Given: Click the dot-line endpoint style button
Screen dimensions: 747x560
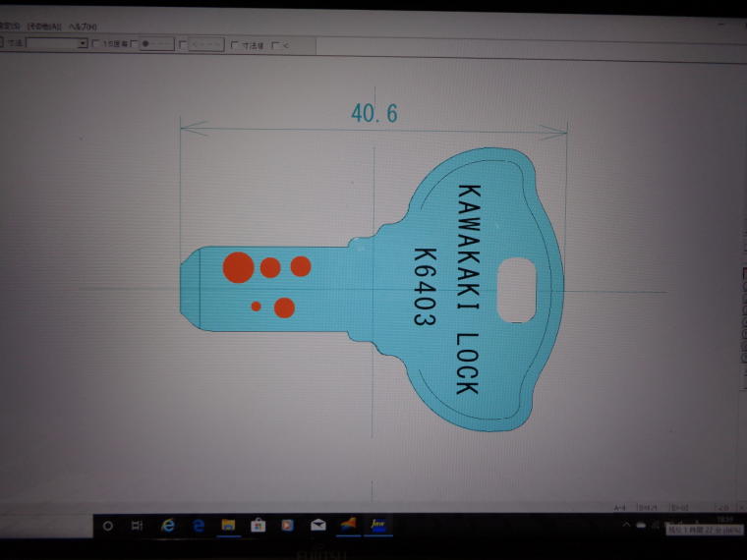Looking at the screenshot, I should [156, 44].
